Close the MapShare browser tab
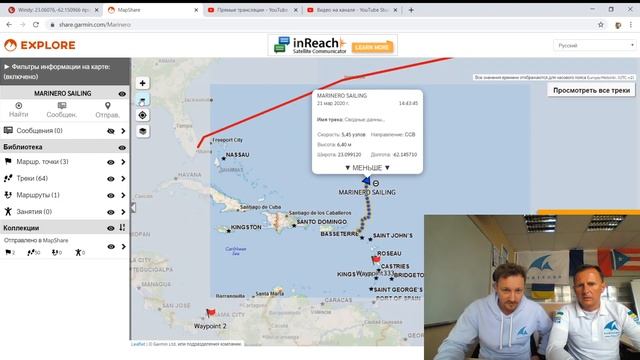This screenshot has height=360, width=640. [x=196, y=10]
